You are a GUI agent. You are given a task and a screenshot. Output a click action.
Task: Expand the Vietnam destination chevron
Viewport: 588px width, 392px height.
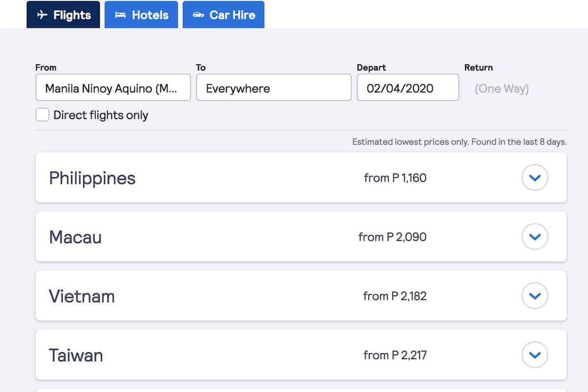click(x=535, y=296)
